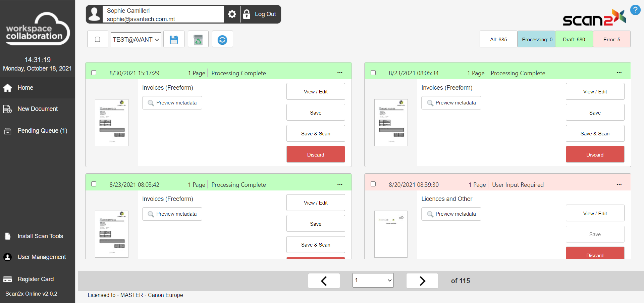Open Pending Queue in the sidebar
Screen dimensions: 644x303
42,131
